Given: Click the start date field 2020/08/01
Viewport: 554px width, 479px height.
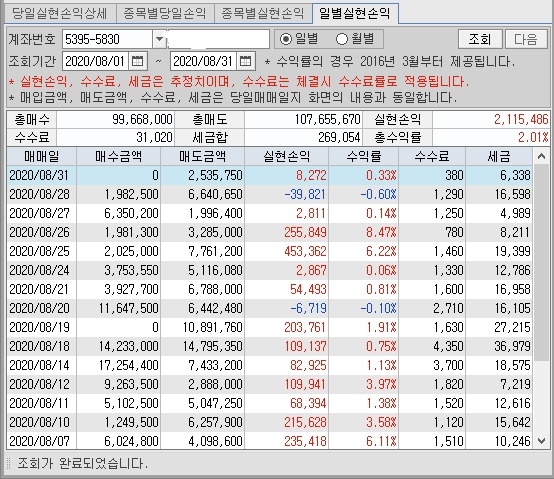Looking at the screenshot, I should point(95,61).
